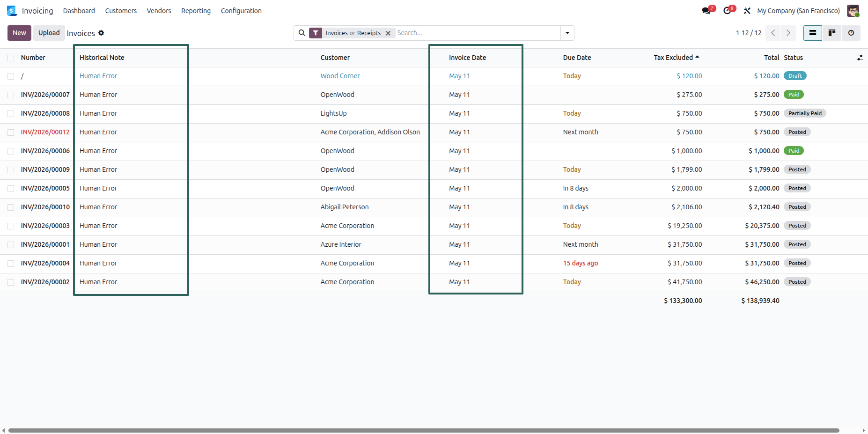Open the My Company (San Francisco) switcher
Screen dimensions: 868x434
click(798, 11)
